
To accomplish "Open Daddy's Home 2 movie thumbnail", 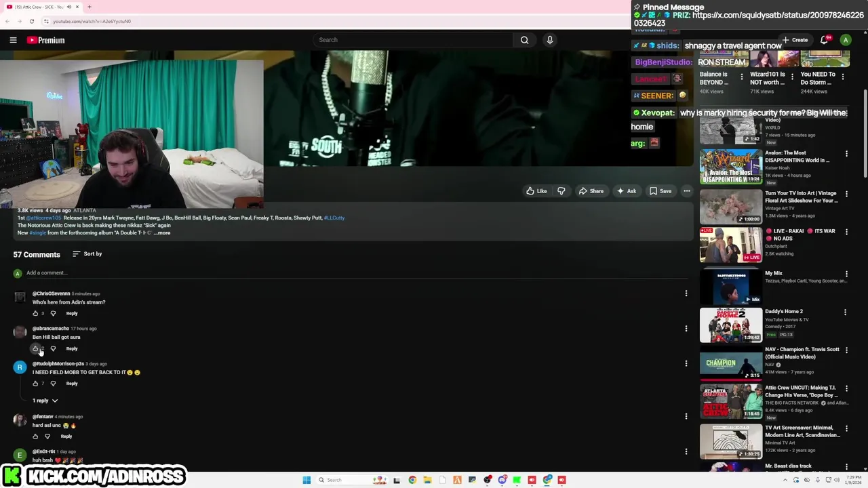I will coord(730,325).
